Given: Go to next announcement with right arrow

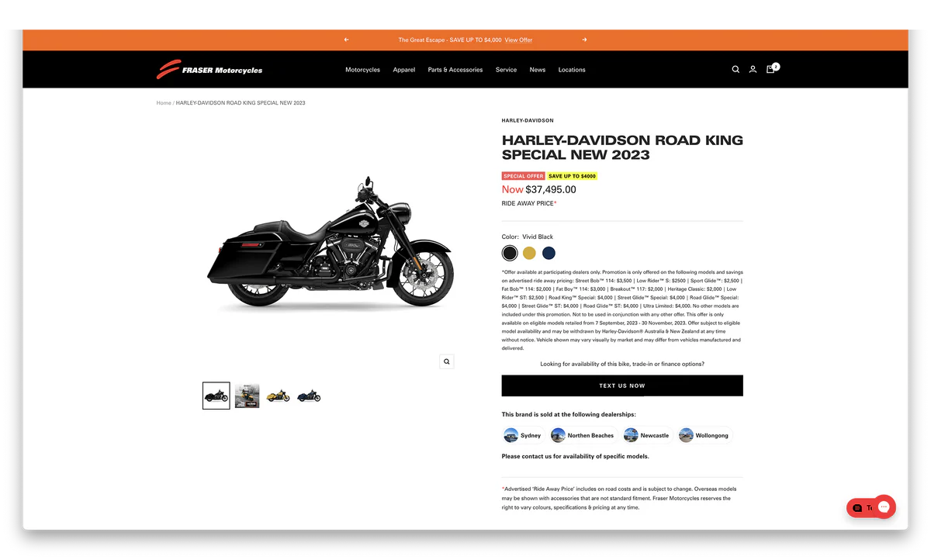Looking at the screenshot, I should click(x=584, y=40).
